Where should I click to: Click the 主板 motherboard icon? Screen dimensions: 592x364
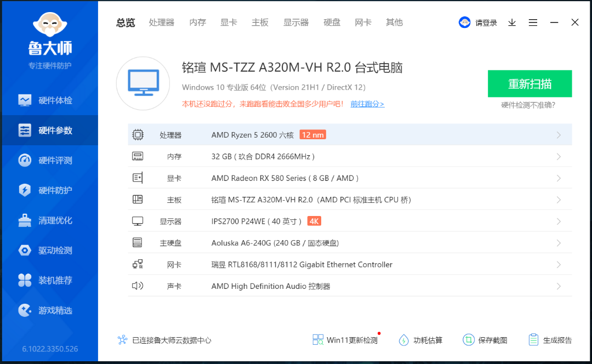138,200
